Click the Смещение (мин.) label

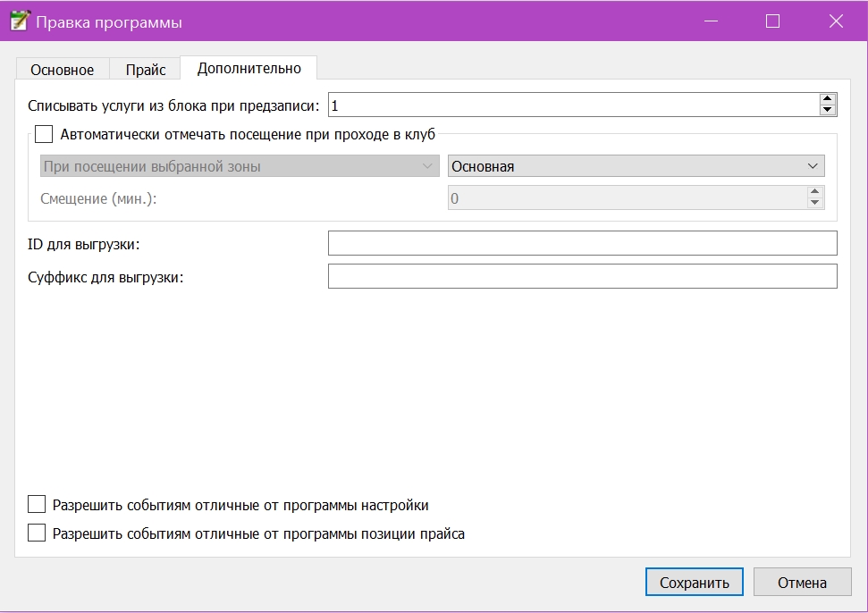tap(98, 198)
